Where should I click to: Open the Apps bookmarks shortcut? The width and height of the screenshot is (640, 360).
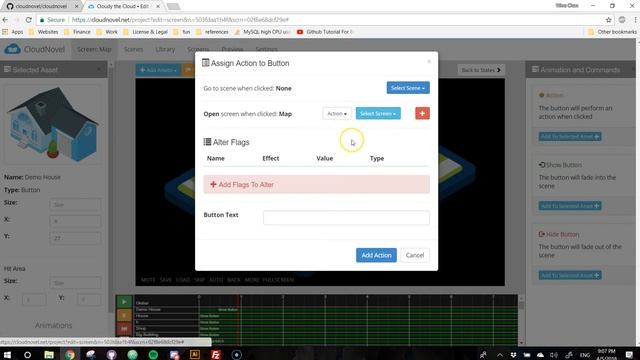point(13,32)
